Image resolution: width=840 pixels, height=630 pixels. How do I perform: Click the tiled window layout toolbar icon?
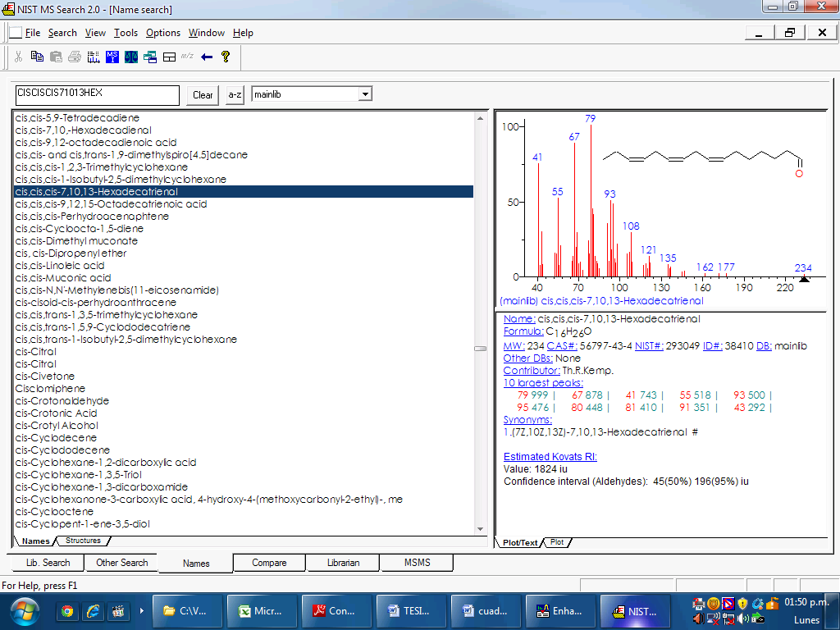[x=169, y=57]
